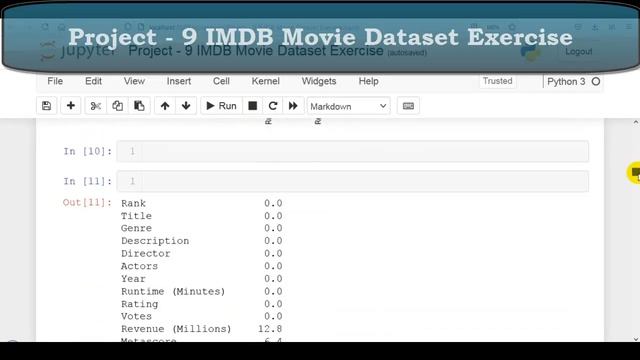This screenshot has height=360, width=640.
Task: Click the In [11] prompt label
Action: click(x=87, y=181)
